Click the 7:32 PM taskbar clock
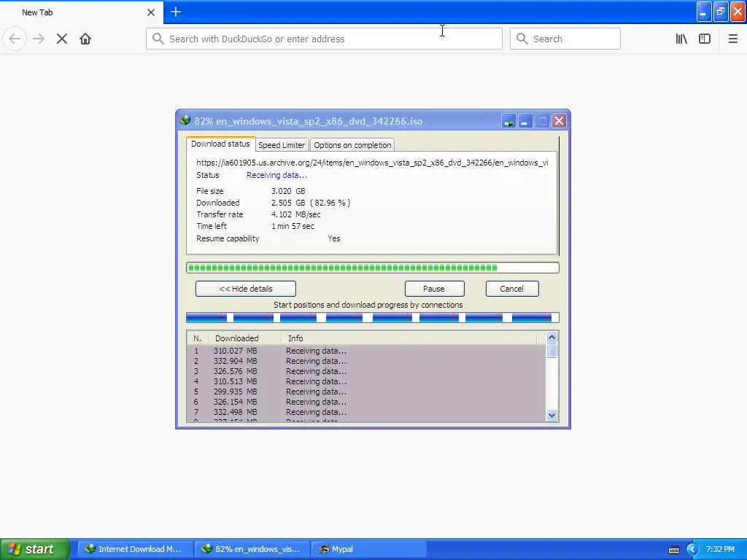 (720, 549)
